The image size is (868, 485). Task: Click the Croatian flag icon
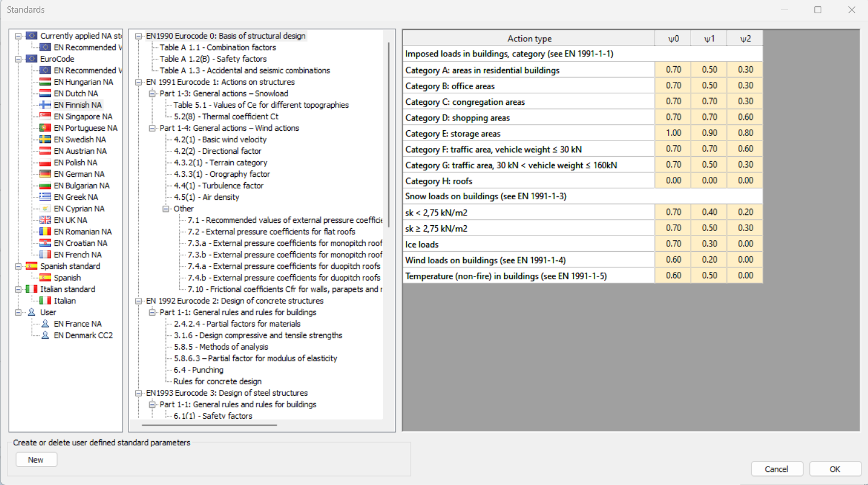coord(45,243)
